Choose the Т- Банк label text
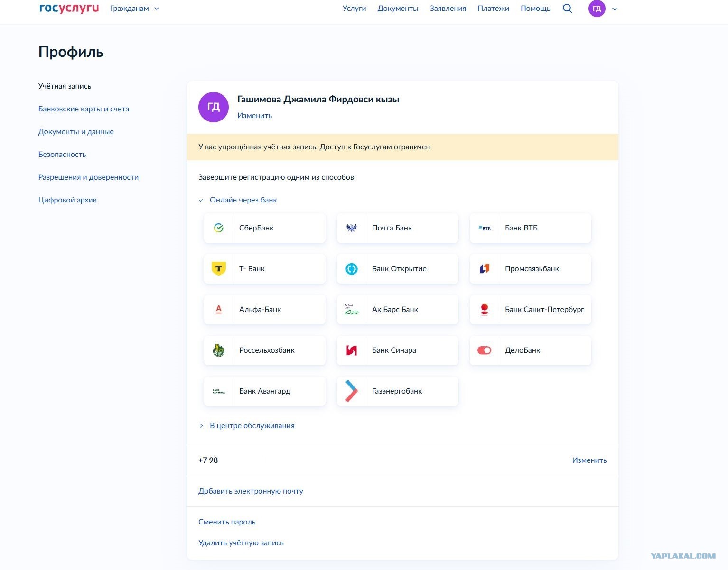Viewport: 728px width, 570px height. pyautogui.click(x=252, y=269)
